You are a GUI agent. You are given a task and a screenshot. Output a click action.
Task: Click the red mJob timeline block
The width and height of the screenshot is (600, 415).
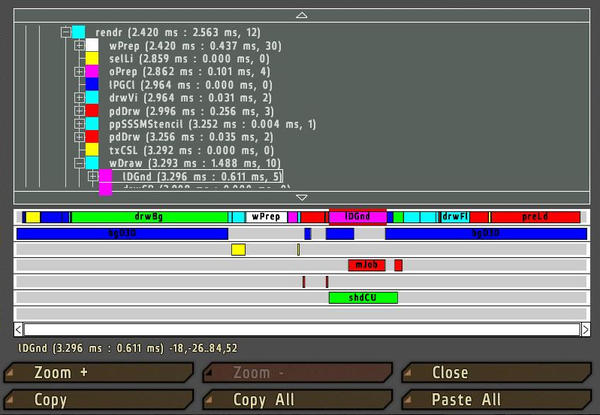(366, 265)
